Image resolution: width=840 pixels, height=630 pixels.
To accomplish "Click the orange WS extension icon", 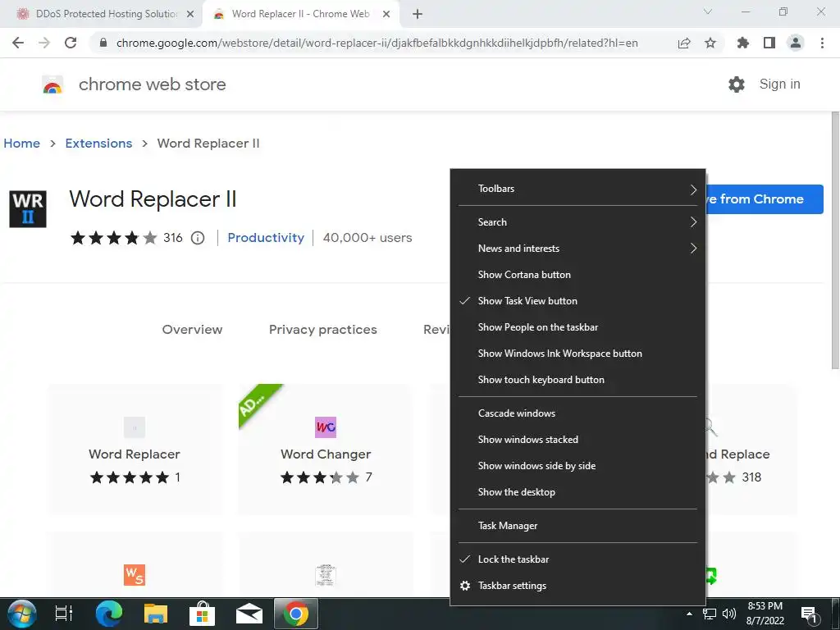I will click(x=135, y=575).
